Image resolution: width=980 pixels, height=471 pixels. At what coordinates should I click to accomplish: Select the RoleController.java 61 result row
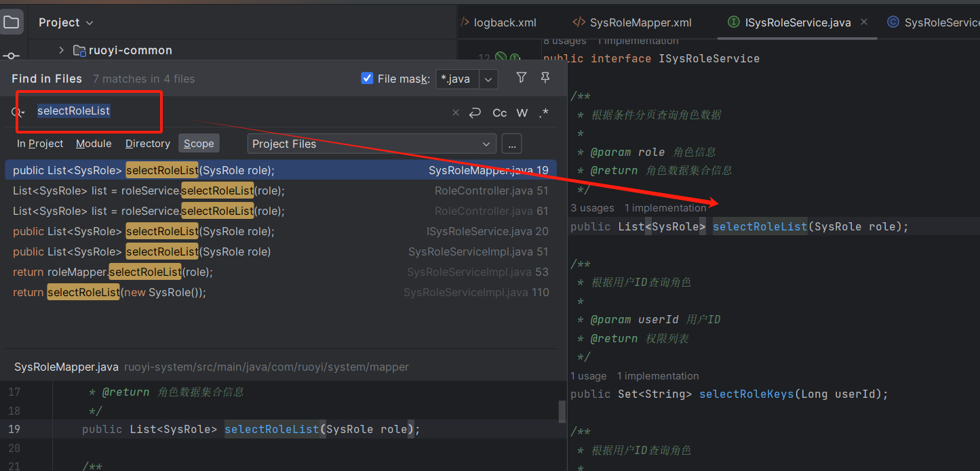[x=281, y=211]
